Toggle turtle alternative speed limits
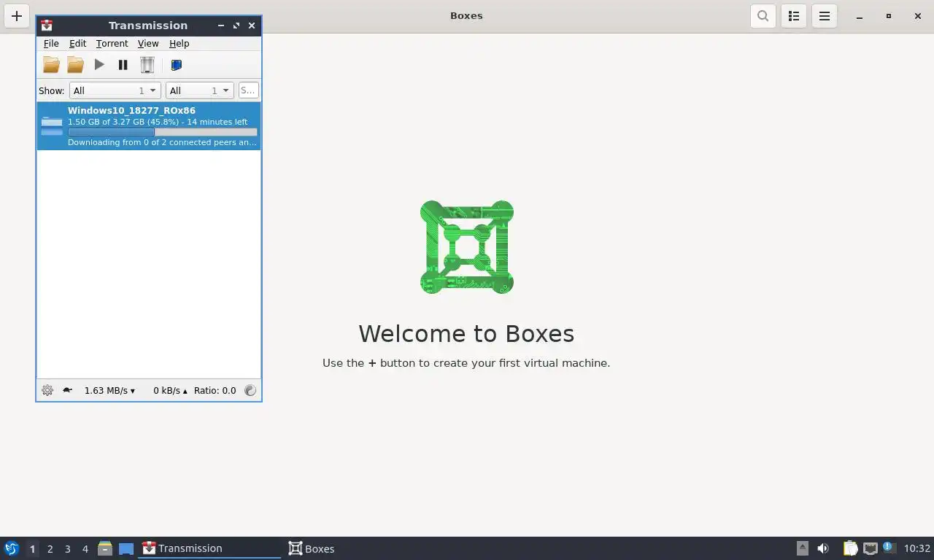934x560 pixels. tap(67, 390)
